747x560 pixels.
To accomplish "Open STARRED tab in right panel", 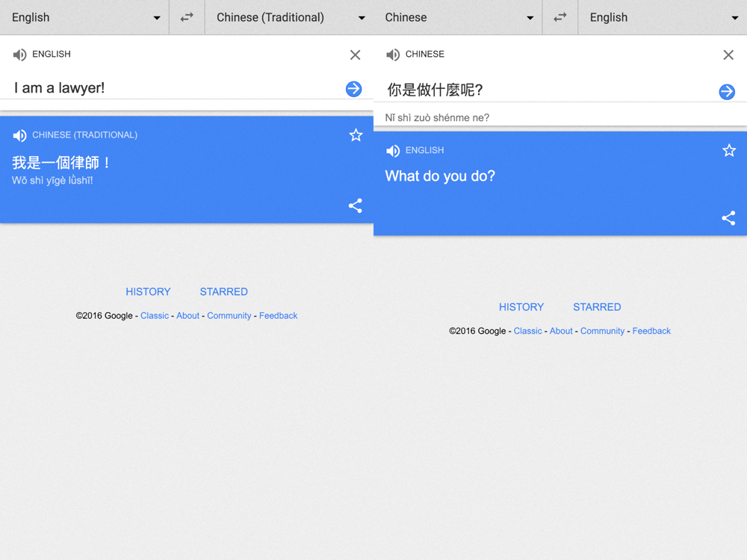I will click(x=596, y=307).
